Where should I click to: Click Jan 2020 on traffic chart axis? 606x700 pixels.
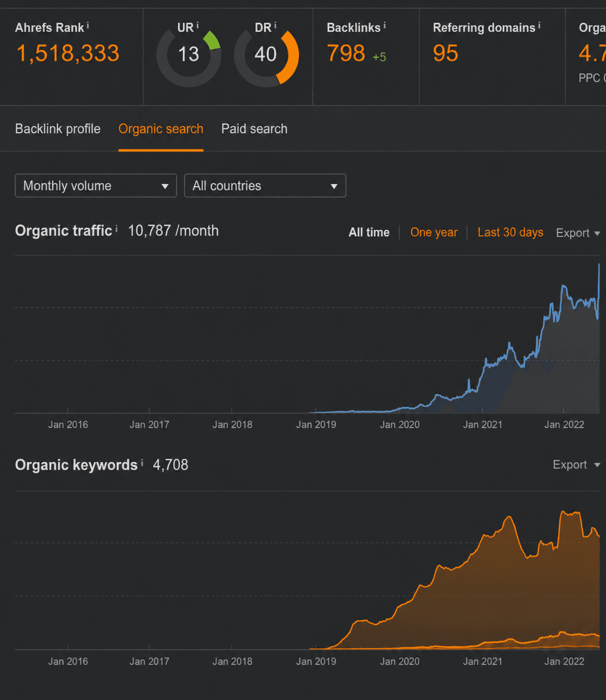tap(400, 425)
